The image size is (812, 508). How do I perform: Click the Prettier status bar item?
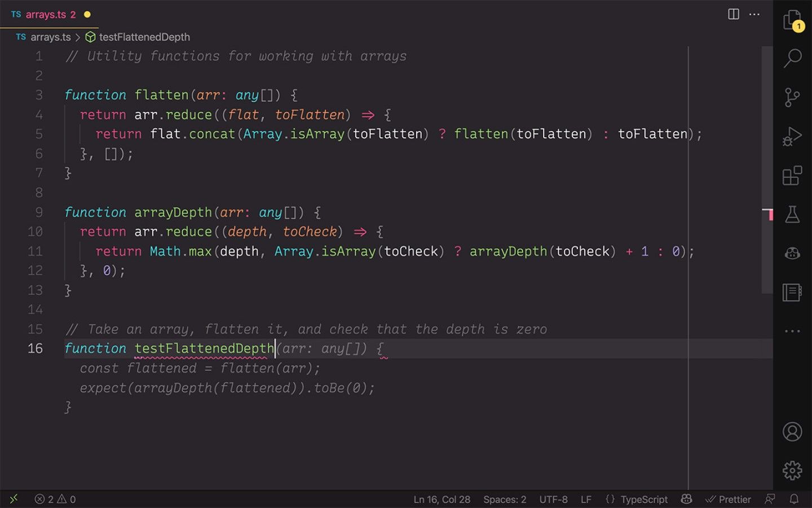click(728, 500)
